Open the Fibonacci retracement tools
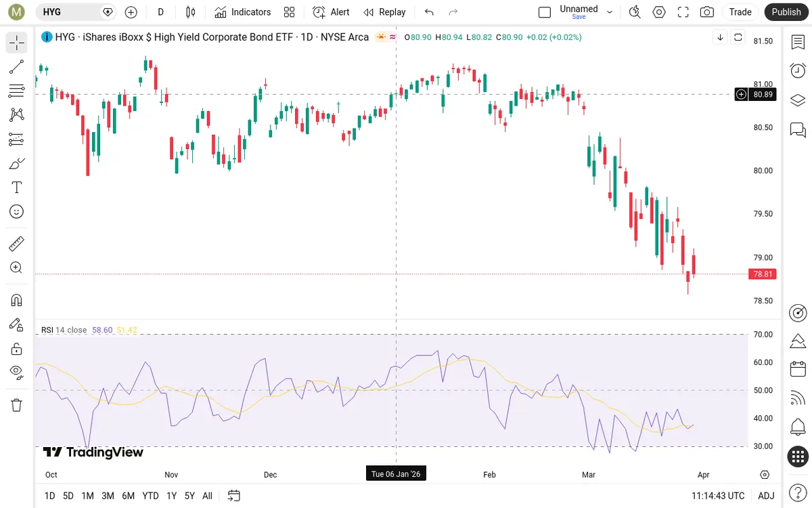 click(x=17, y=91)
